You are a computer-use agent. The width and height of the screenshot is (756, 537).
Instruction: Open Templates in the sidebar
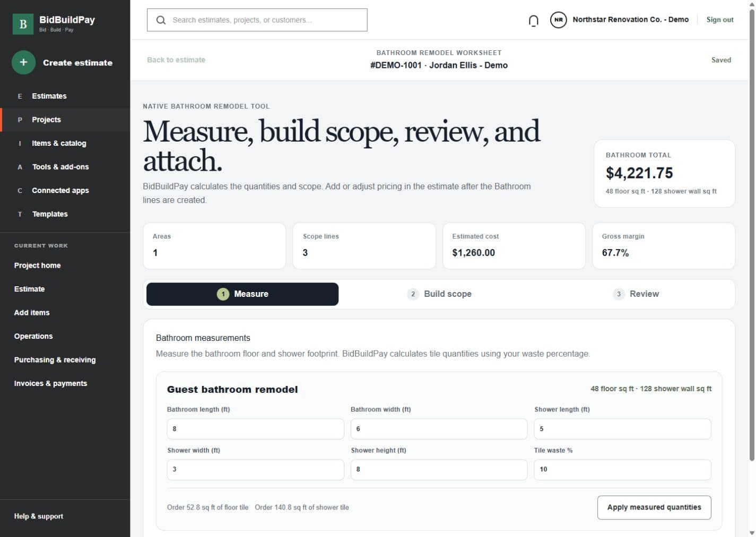tap(65, 214)
